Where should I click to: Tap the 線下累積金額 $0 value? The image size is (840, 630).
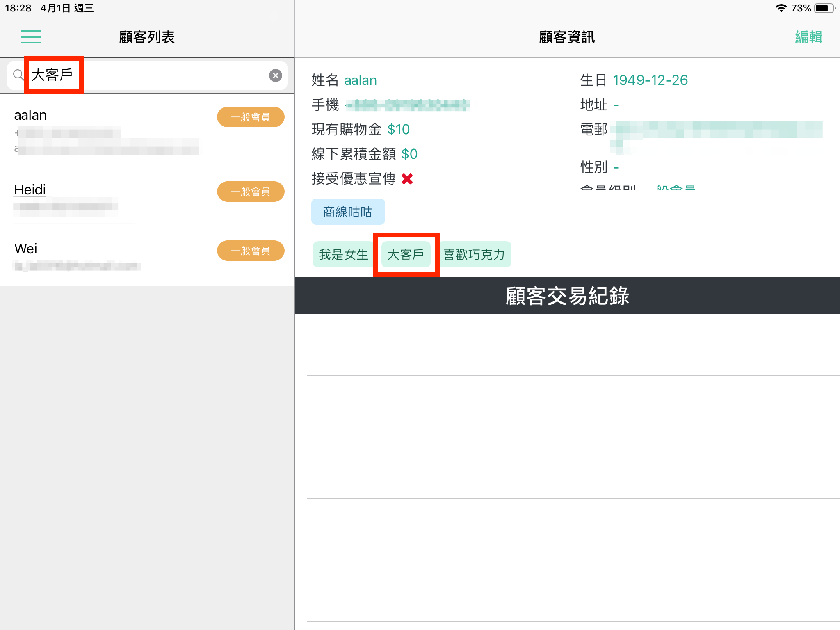(x=409, y=154)
